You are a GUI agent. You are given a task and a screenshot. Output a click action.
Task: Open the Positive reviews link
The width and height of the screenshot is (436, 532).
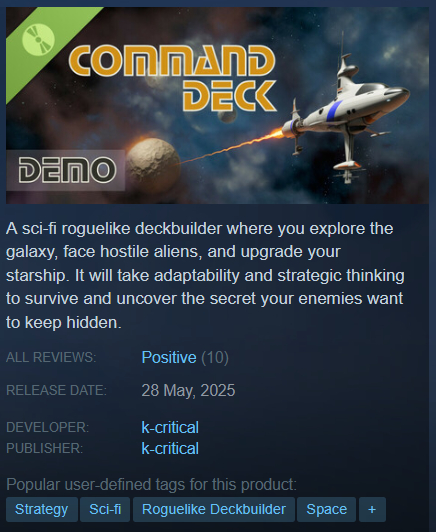[x=169, y=357]
